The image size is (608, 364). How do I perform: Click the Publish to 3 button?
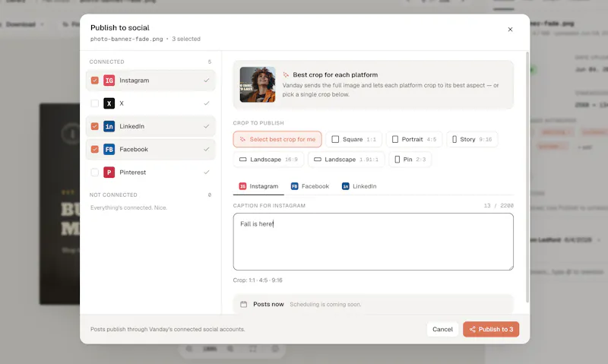pos(491,330)
